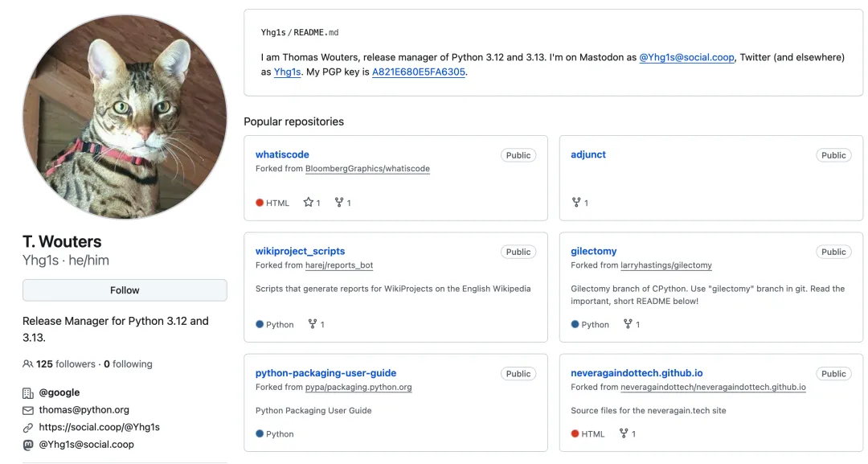
Task: Click the fork icon on neveragaindottech.github.io card
Action: pyautogui.click(x=624, y=433)
